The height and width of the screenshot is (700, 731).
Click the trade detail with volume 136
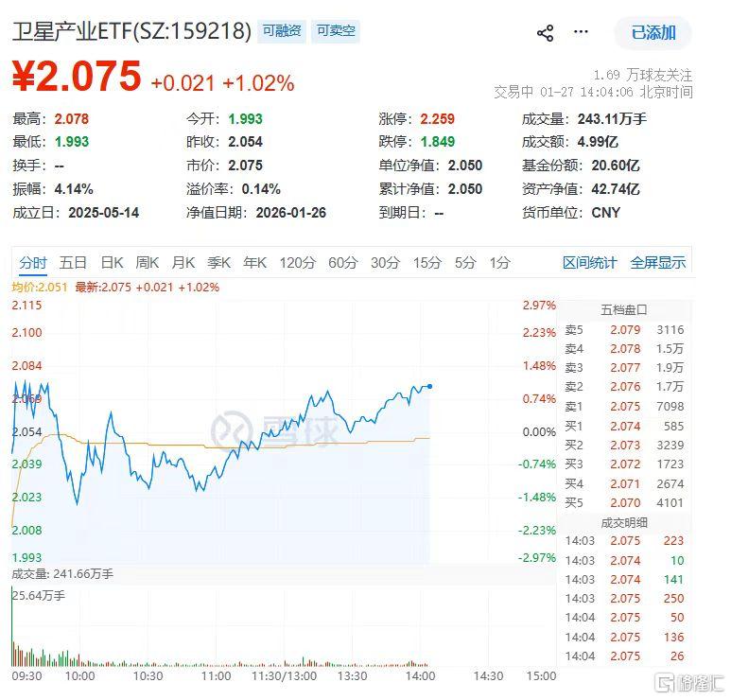click(624, 637)
